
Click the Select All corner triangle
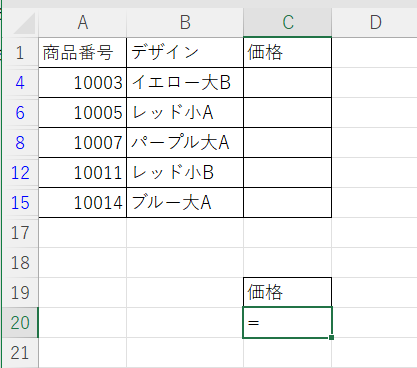point(24,23)
